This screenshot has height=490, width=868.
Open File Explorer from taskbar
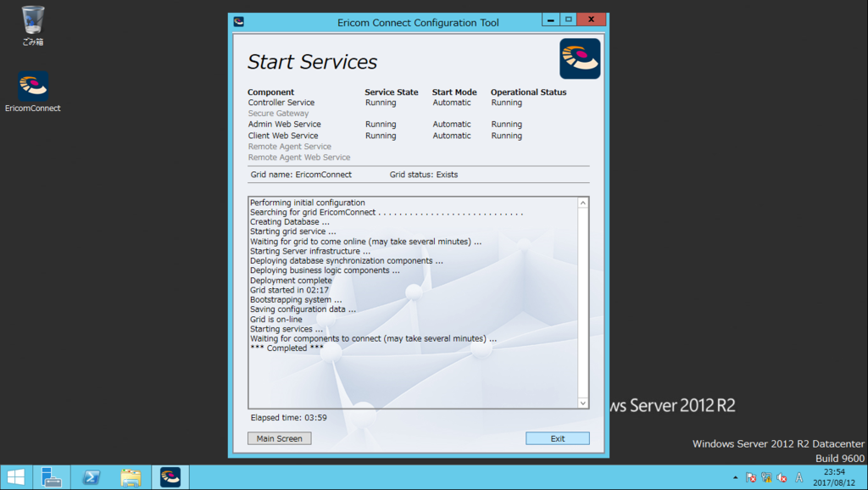click(x=131, y=477)
